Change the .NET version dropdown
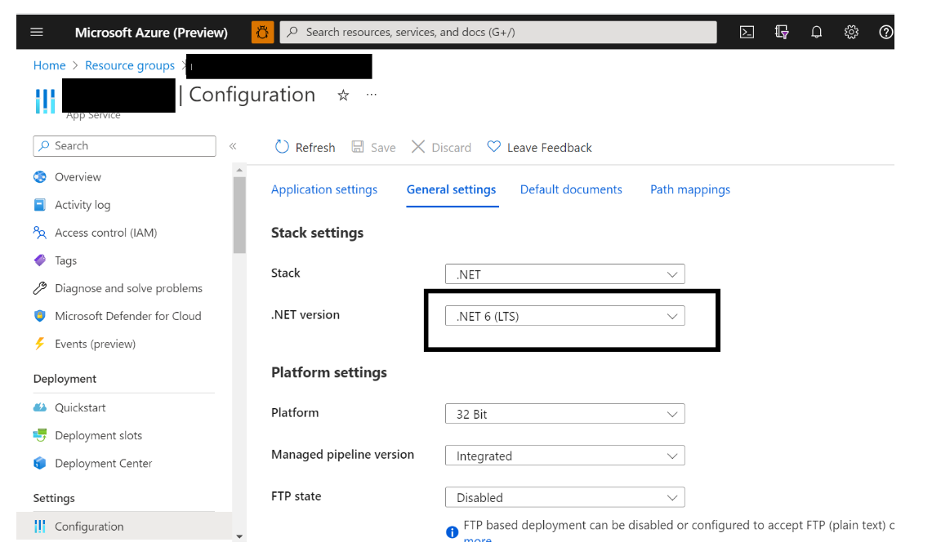This screenshot has height=560, width=941. pos(564,316)
